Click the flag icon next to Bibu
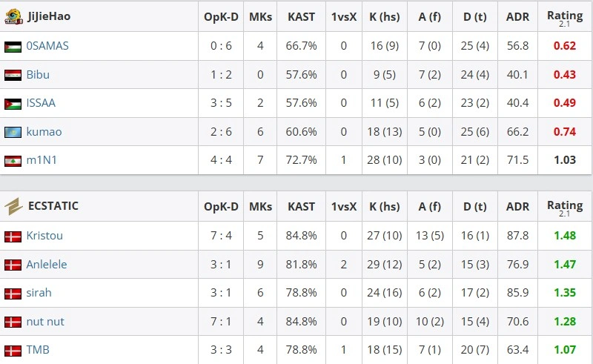The width and height of the screenshot is (593, 364). point(13,75)
